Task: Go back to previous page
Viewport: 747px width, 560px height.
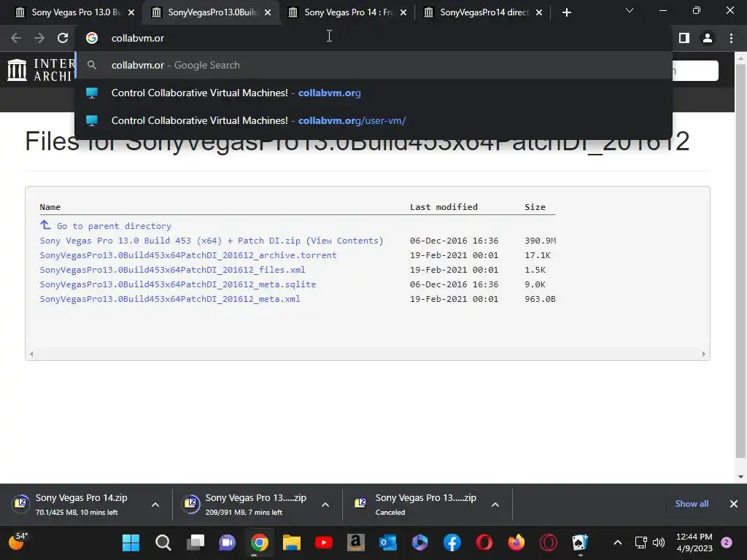Action: coord(16,38)
